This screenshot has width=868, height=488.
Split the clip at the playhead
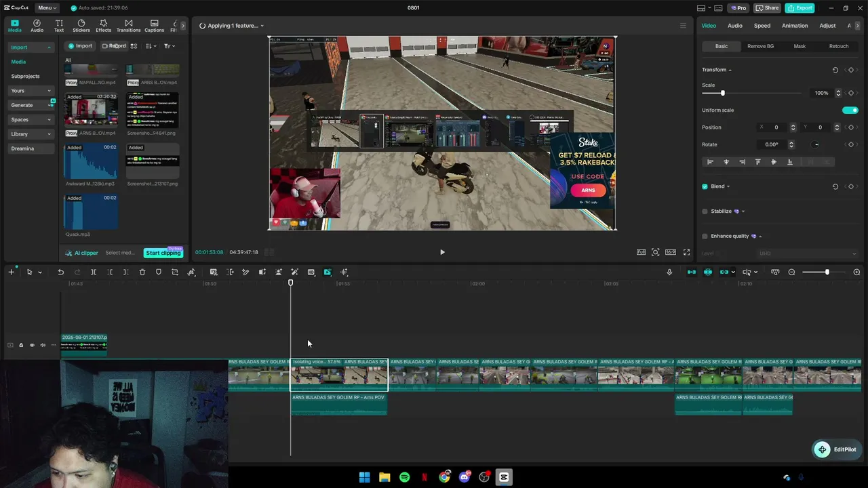94,272
